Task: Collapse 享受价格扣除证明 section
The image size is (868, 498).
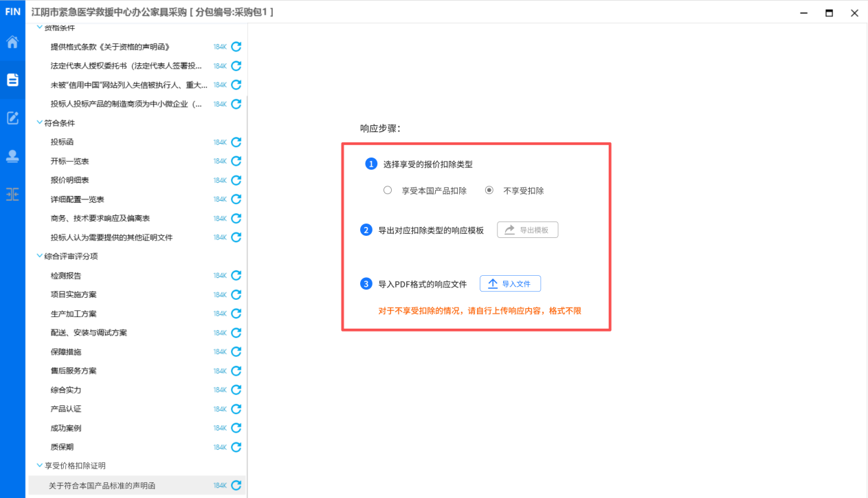Action: (39, 466)
